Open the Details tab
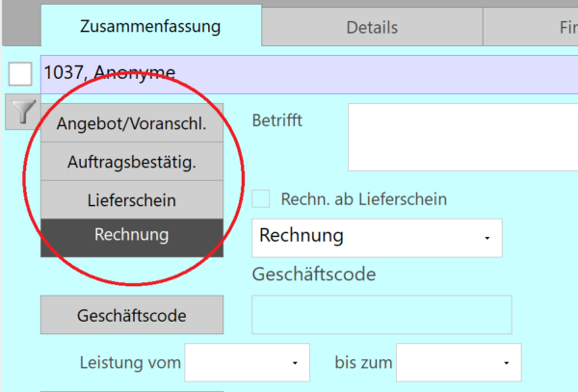Screen dimensions: 578x392 [x=372, y=27]
